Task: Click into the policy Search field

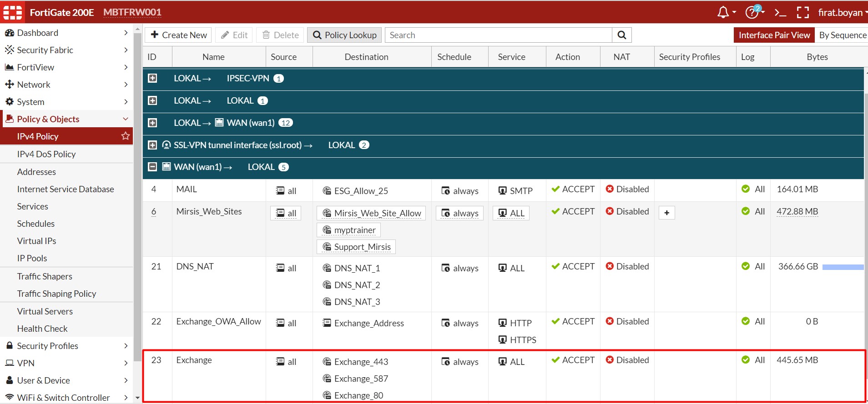Action: coord(499,35)
